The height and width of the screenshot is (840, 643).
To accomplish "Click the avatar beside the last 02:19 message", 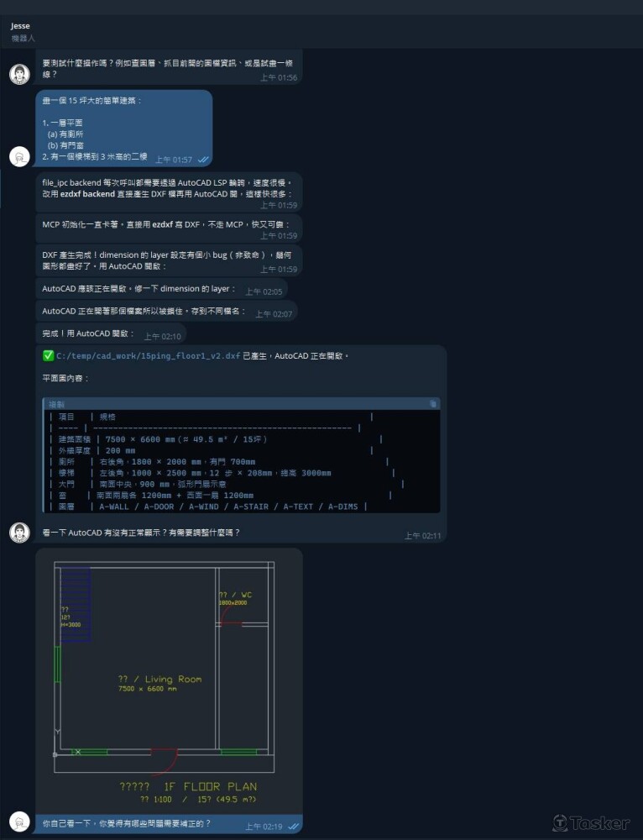I will coord(19,823).
